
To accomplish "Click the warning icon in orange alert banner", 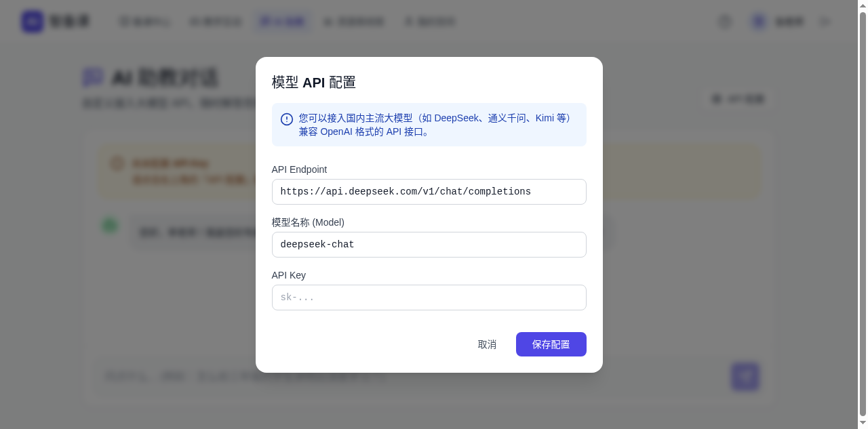I will 117,163.
